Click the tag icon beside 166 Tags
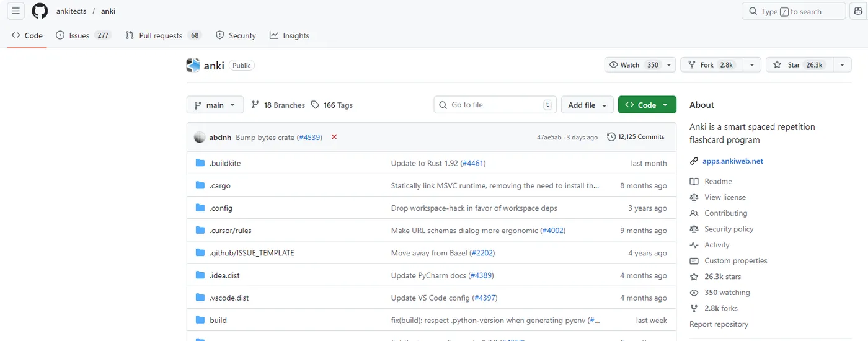The width and height of the screenshot is (868, 341). (x=316, y=105)
